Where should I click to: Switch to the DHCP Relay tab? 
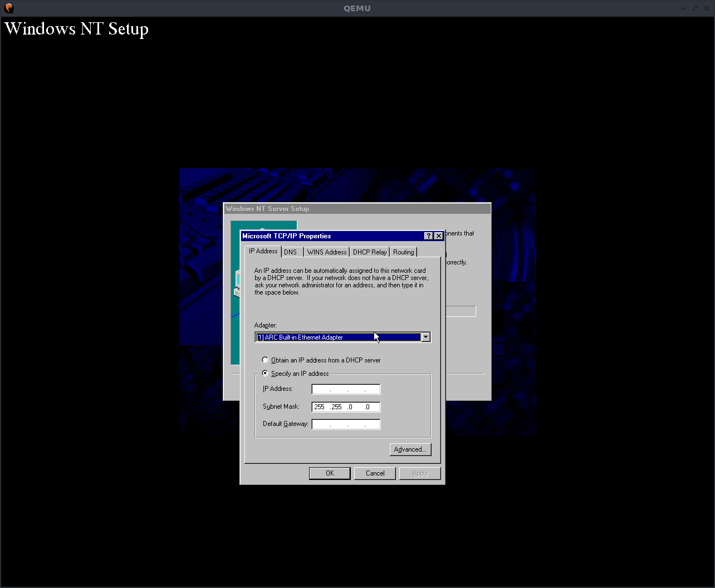tap(370, 252)
